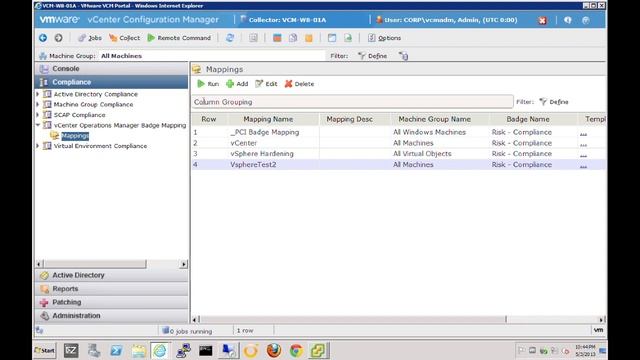The width and height of the screenshot is (640, 360).
Task: Select the _PCI Badge Mapping row
Action: [x=399, y=132]
